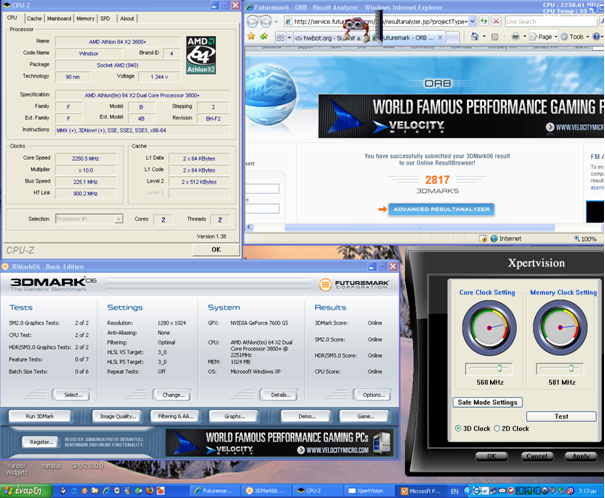This screenshot has height=498, width=605.
Task: Click Change... settings button in 3DMark06
Action: pos(172,395)
